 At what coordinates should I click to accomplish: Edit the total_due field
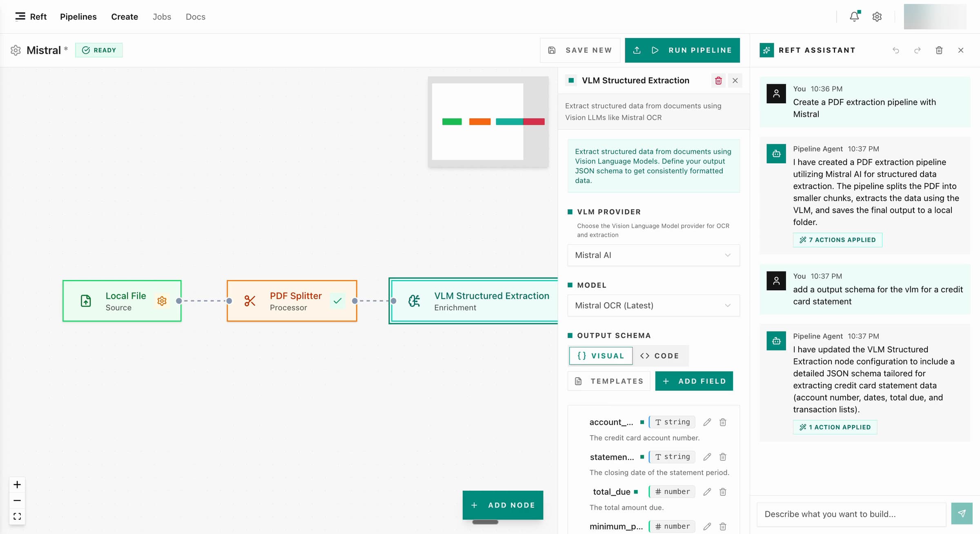(x=707, y=492)
